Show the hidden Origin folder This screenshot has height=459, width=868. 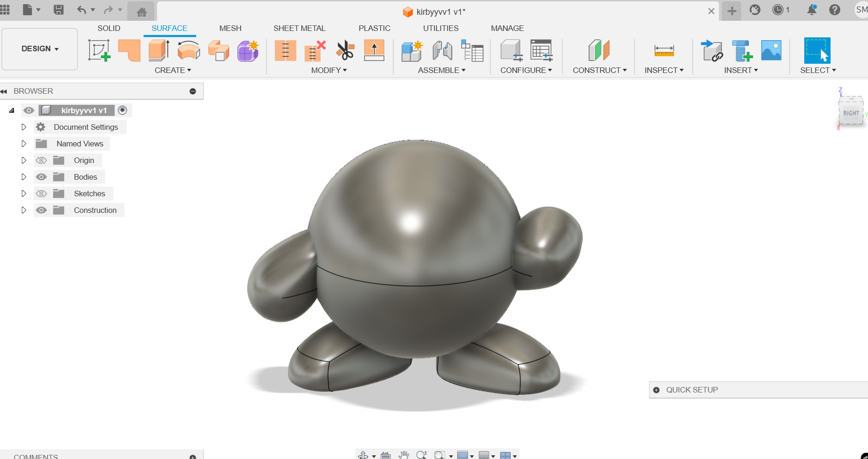tap(41, 160)
